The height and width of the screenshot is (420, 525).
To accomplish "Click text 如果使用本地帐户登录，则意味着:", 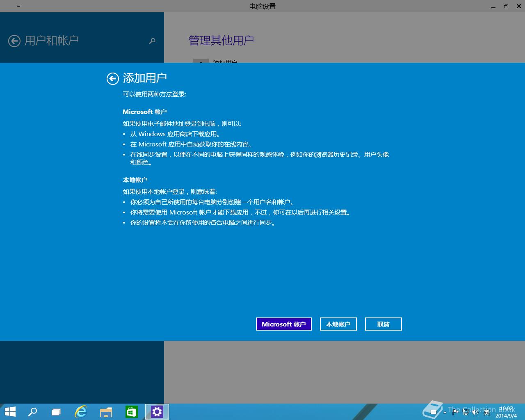I will pos(170,192).
